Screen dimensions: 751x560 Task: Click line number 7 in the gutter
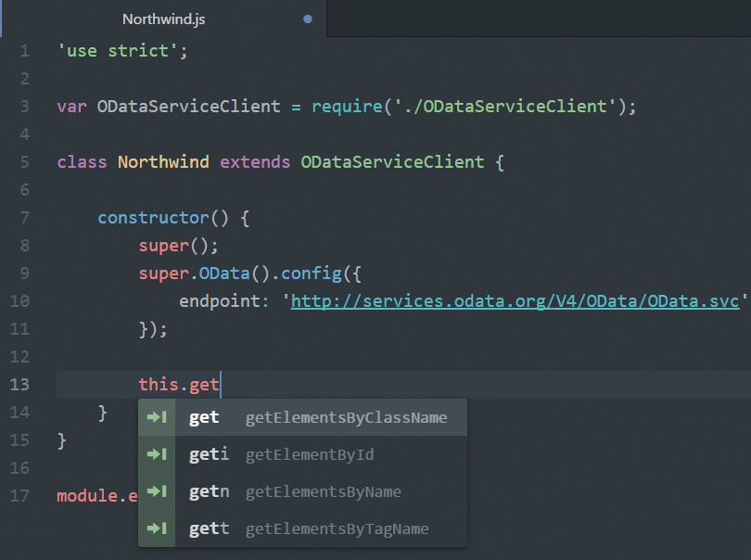24,218
